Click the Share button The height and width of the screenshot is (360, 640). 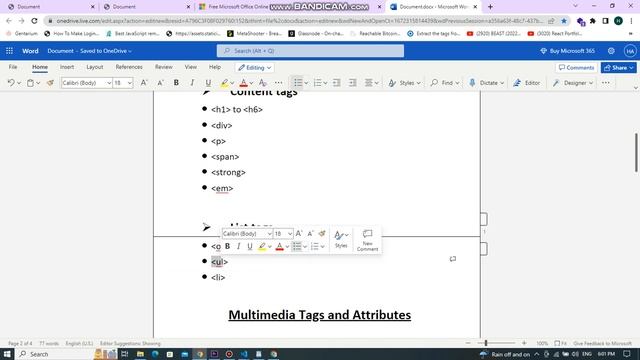tap(619, 68)
